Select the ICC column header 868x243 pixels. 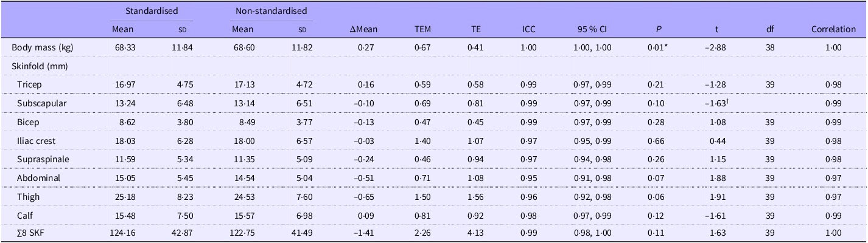528,29
